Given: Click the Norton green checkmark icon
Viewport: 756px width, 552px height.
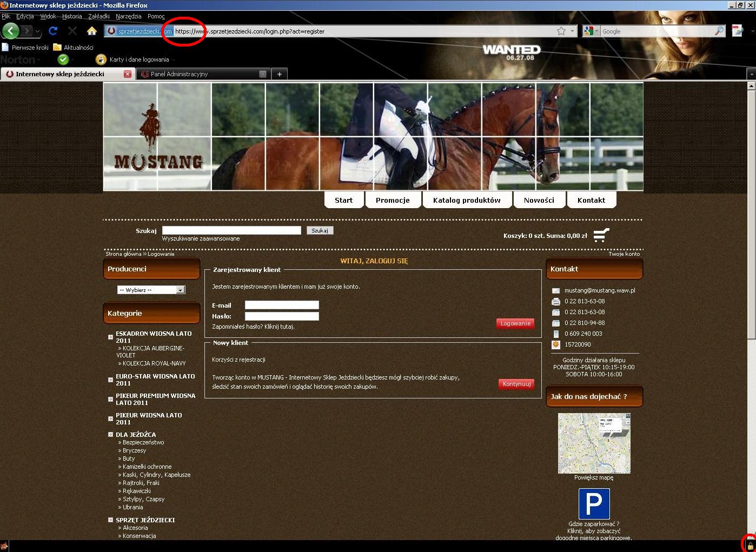Looking at the screenshot, I should (63, 59).
